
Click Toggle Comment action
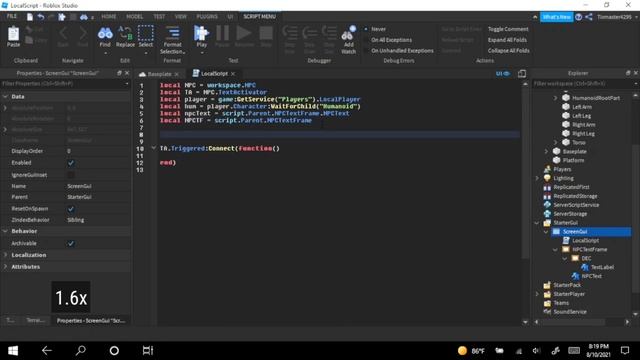[508, 29]
